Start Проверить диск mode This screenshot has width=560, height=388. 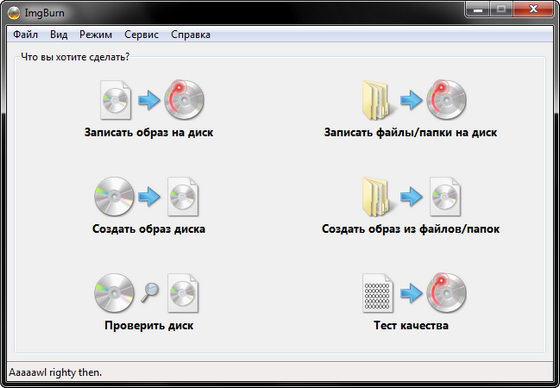(x=149, y=325)
